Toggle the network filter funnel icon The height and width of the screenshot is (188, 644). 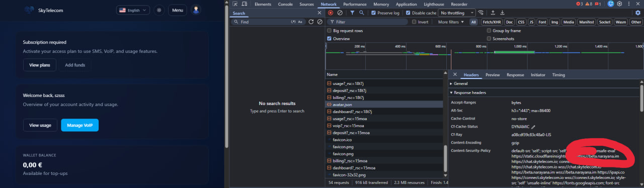pos(352,13)
